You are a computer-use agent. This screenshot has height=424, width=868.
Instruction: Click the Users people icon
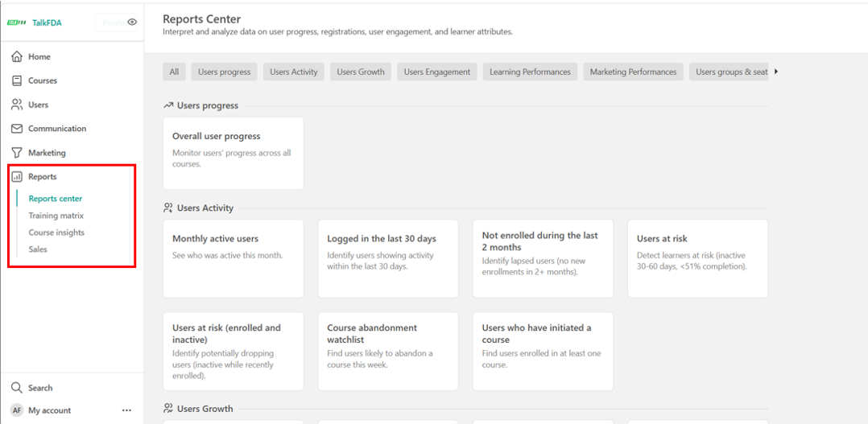point(17,105)
